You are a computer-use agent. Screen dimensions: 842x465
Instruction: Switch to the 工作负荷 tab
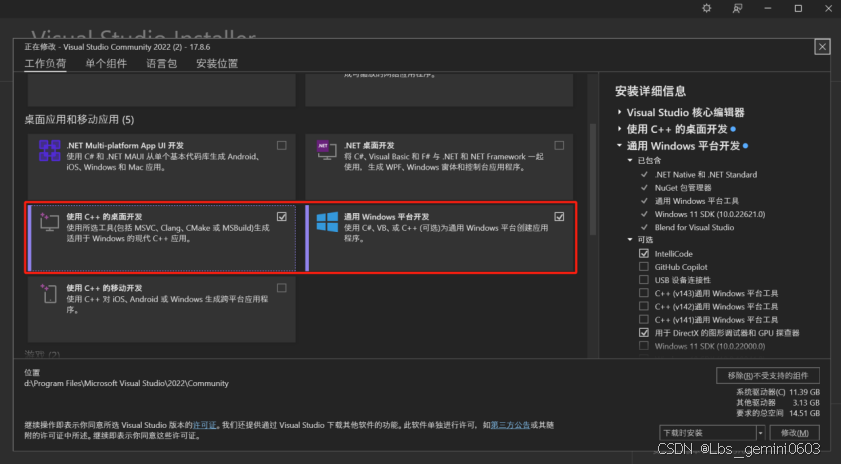point(45,63)
